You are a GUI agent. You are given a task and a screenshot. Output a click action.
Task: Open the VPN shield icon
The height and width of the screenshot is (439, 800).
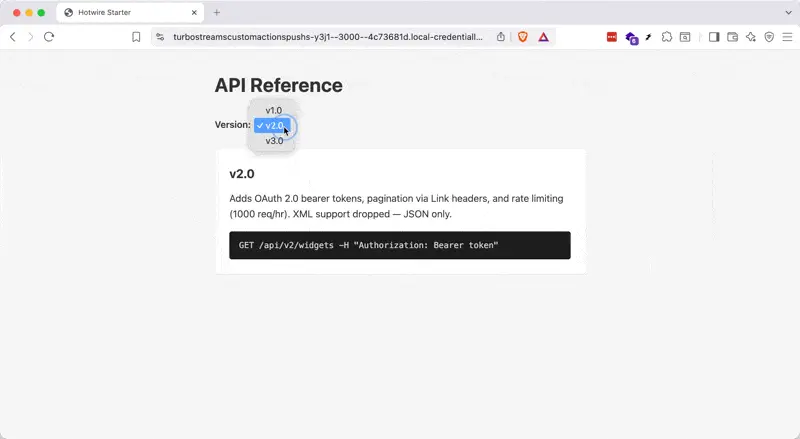click(769, 37)
